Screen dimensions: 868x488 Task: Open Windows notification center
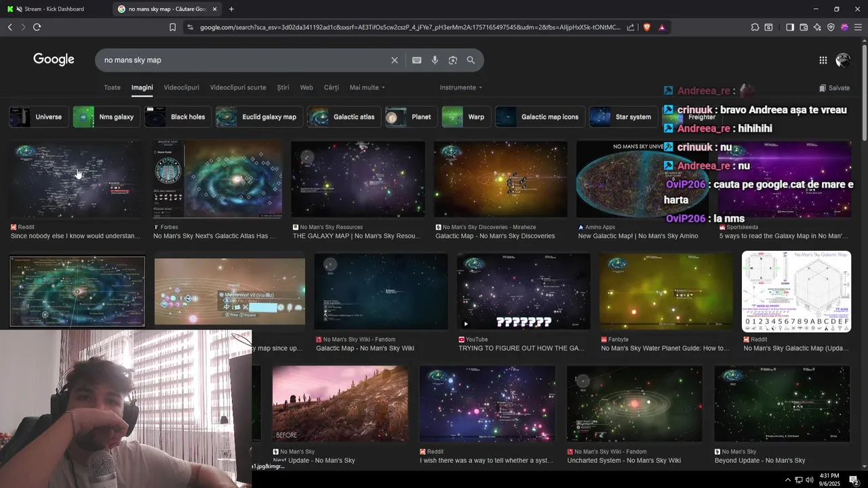(854, 480)
